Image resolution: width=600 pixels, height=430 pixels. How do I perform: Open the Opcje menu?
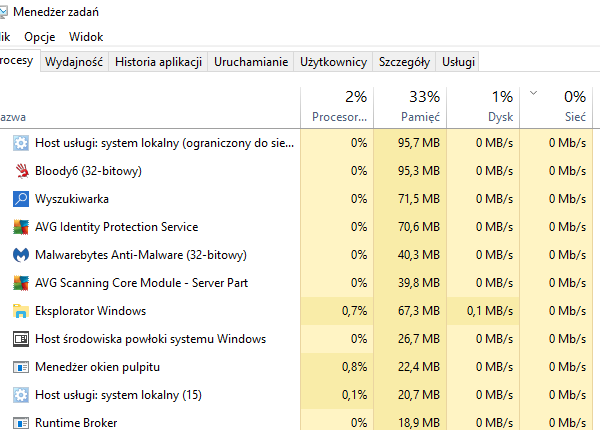point(39,37)
